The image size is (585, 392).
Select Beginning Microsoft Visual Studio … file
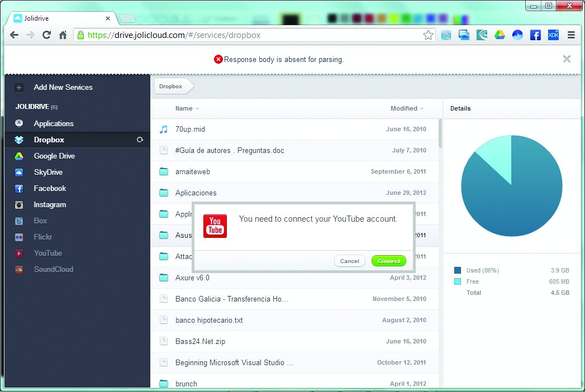click(x=294, y=362)
